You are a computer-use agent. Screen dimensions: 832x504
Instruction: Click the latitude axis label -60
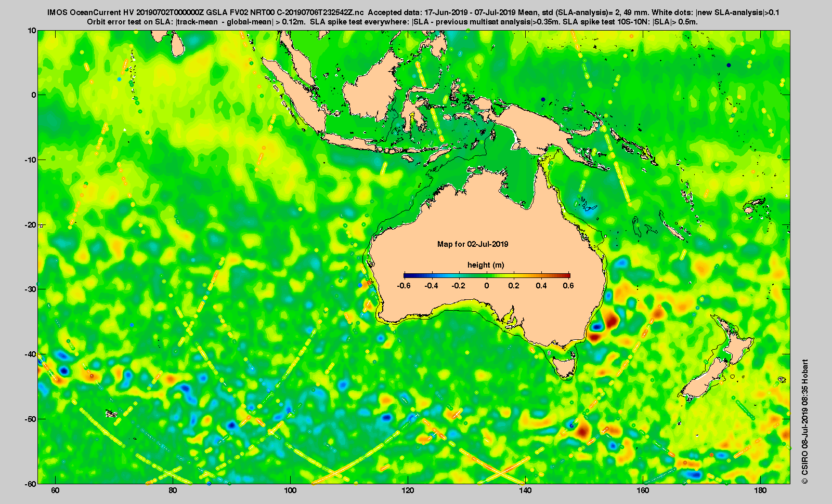30,484
